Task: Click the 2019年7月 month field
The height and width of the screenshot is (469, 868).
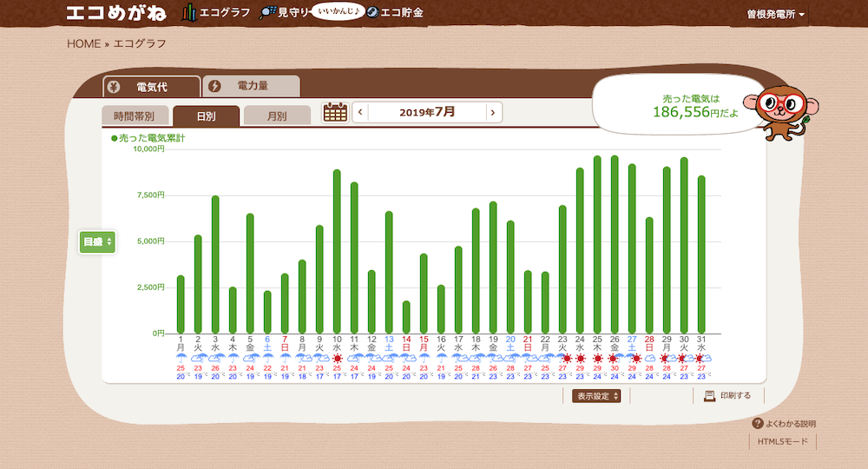Action: (427, 112)
